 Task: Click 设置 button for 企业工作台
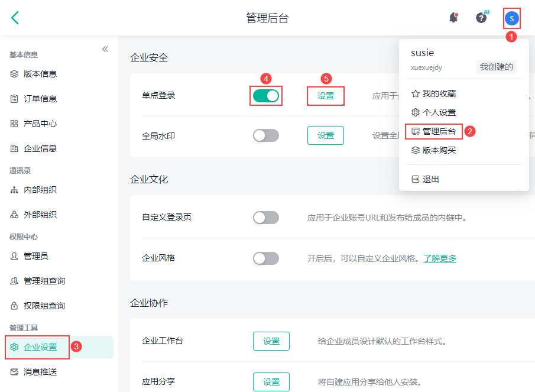point(271,341)
